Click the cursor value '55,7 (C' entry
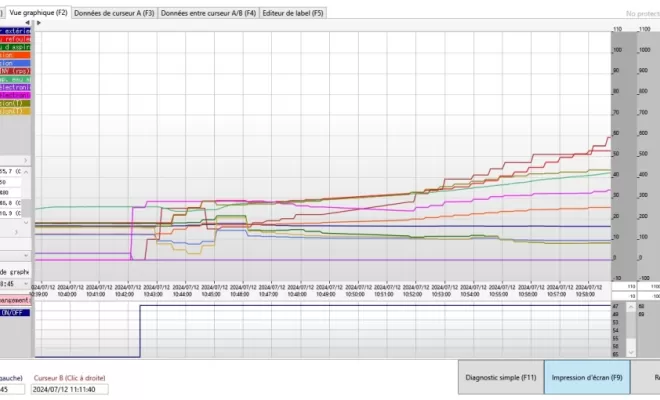660x400 pixels. coord(11,171)
